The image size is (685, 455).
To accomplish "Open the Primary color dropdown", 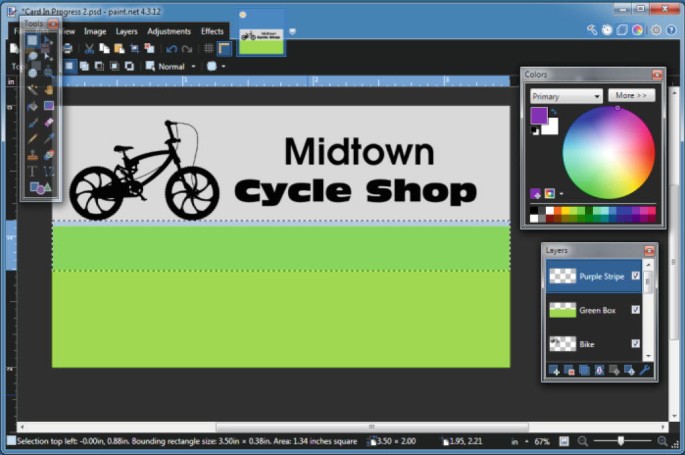I will pyautogui.click(x=566, y=96).
